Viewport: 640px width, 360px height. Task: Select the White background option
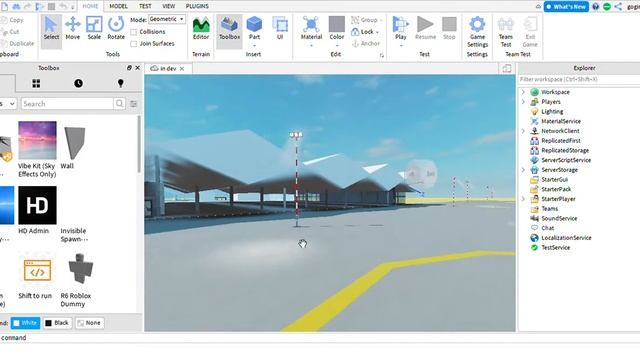coord(25,323)
